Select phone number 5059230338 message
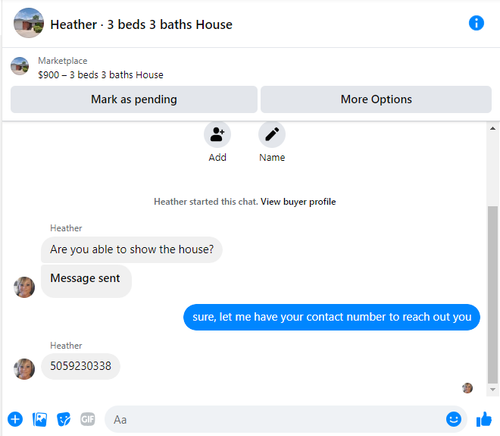500x436 pixels. pyautogui.click(x=80, y=366)
